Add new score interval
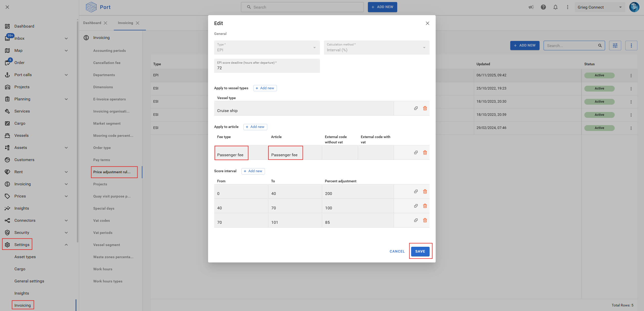This screenshot has height=311, width=644. (253, 171)
